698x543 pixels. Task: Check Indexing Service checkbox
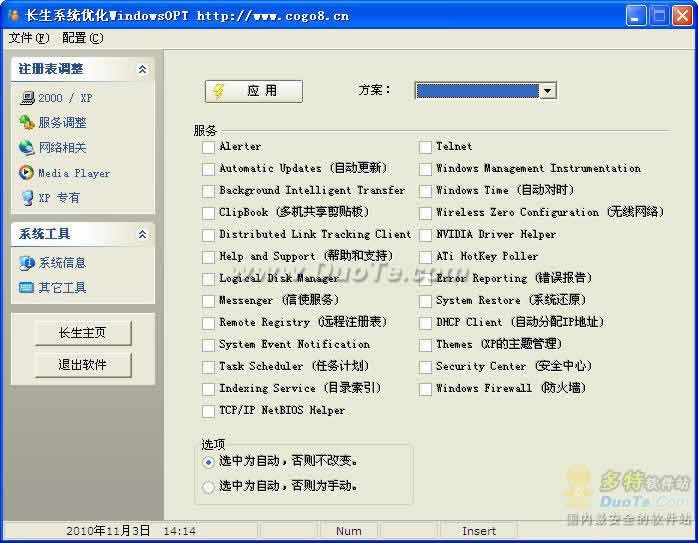point(208,389)
